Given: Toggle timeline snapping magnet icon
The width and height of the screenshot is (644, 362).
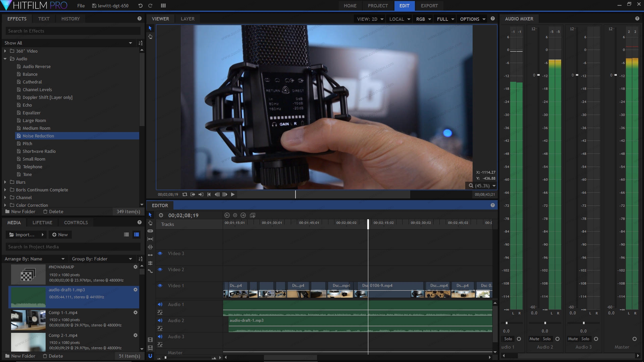Looking at the screenshot, I should pos(150,356).
